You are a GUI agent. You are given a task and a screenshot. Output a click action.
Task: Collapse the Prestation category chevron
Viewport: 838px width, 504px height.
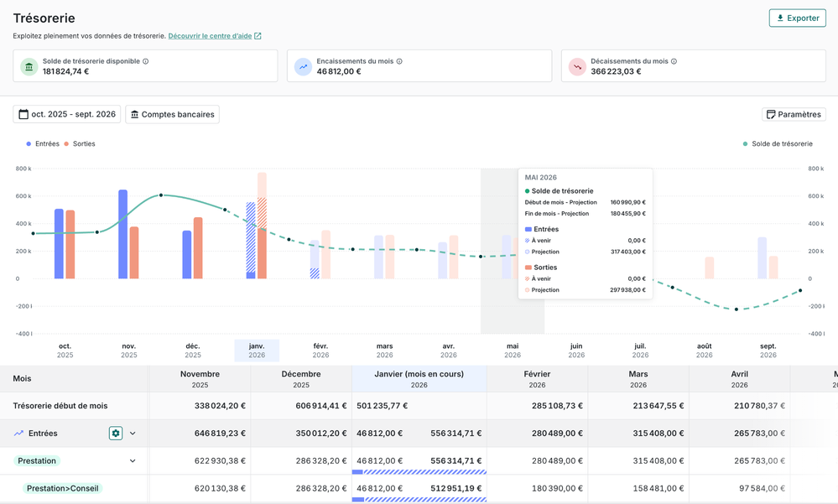(133, 461)
